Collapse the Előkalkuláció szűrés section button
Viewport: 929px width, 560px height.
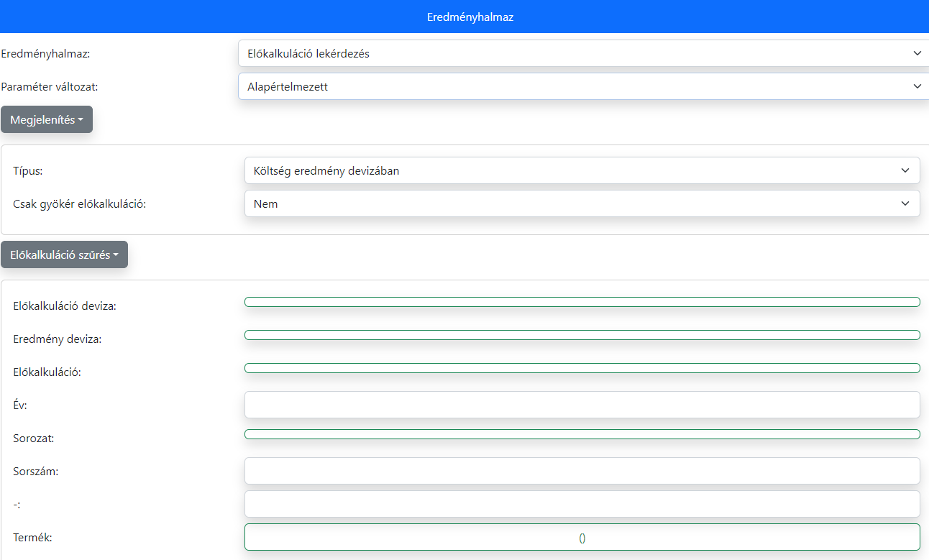click(64, 254)
